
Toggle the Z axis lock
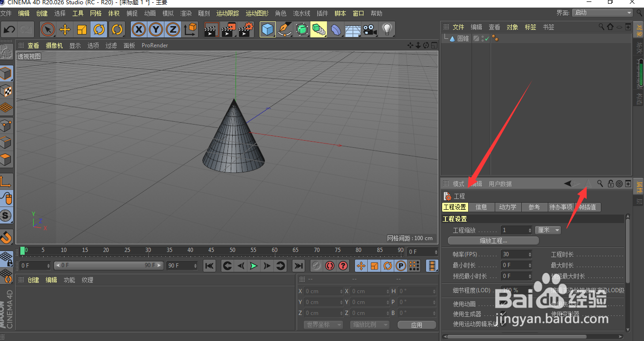point(173,30)
